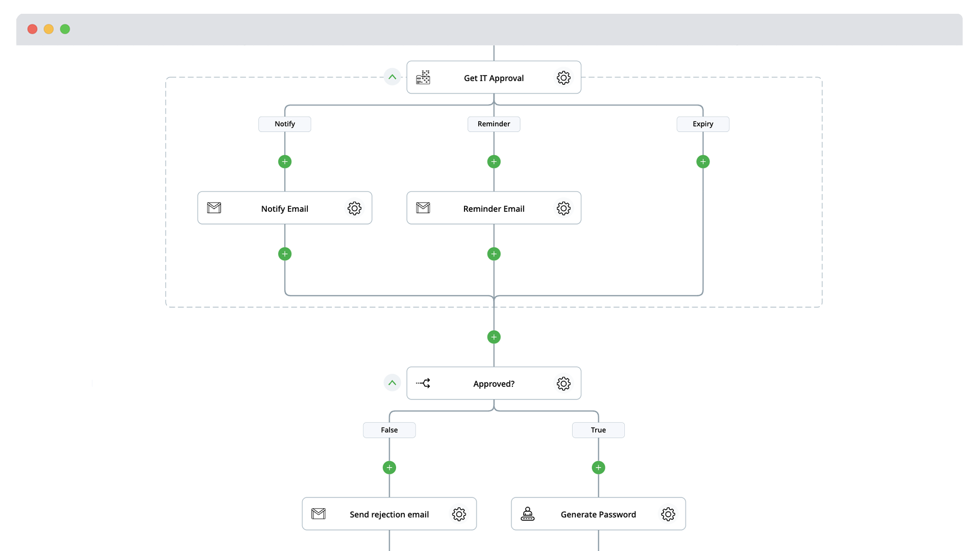Collapse the Get IT Approval group

[x=392, y=77]
